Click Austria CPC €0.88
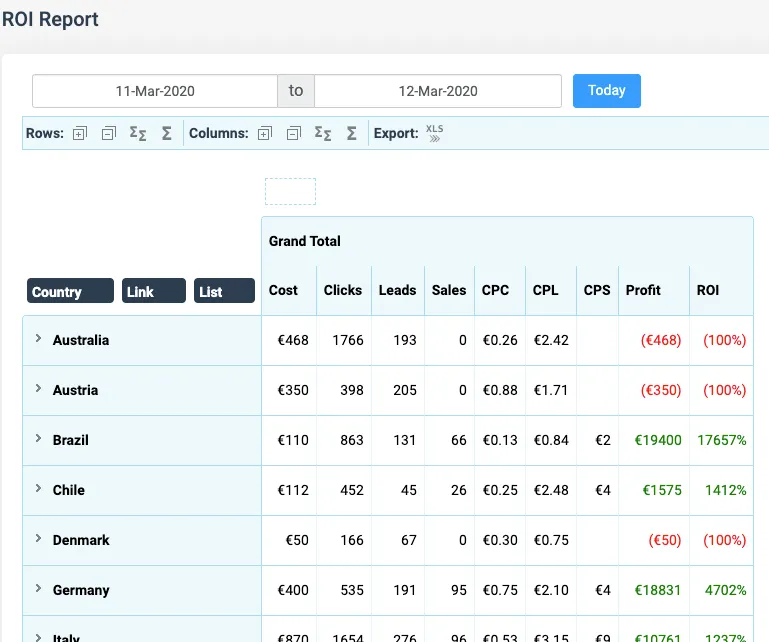Viewport: 769px width, 642px height. pos(500,390)
